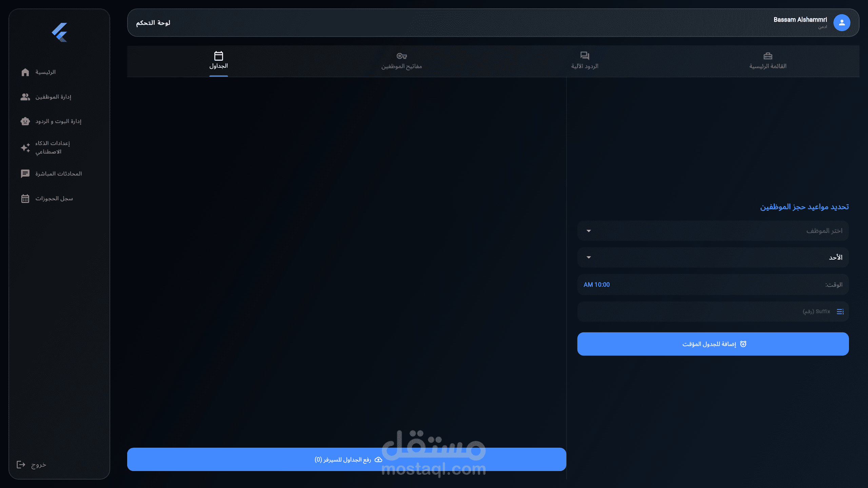
Task: Expand the الأحد day selector dropdown
Action: [713, 258]
